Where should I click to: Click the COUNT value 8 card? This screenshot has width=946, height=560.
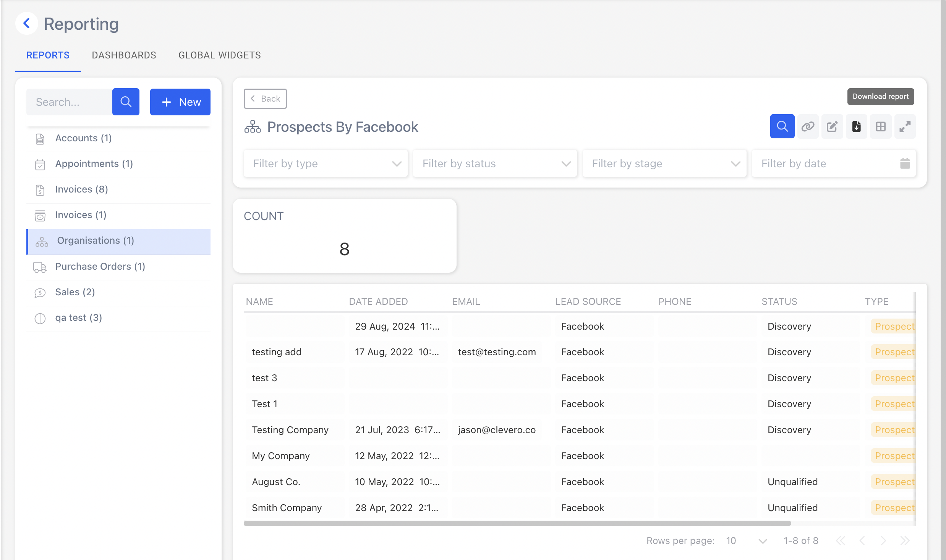point(344,236)
